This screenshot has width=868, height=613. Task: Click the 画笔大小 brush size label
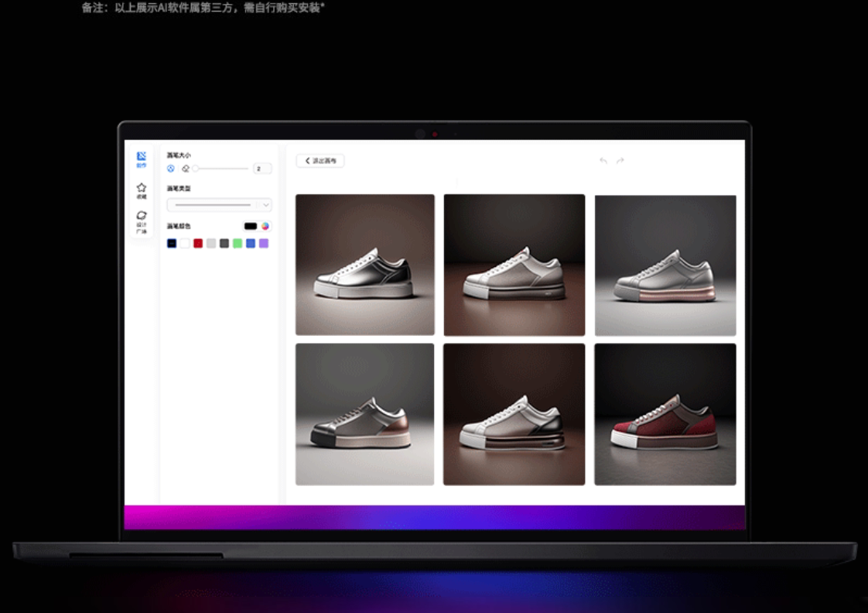tap(179, 155)
